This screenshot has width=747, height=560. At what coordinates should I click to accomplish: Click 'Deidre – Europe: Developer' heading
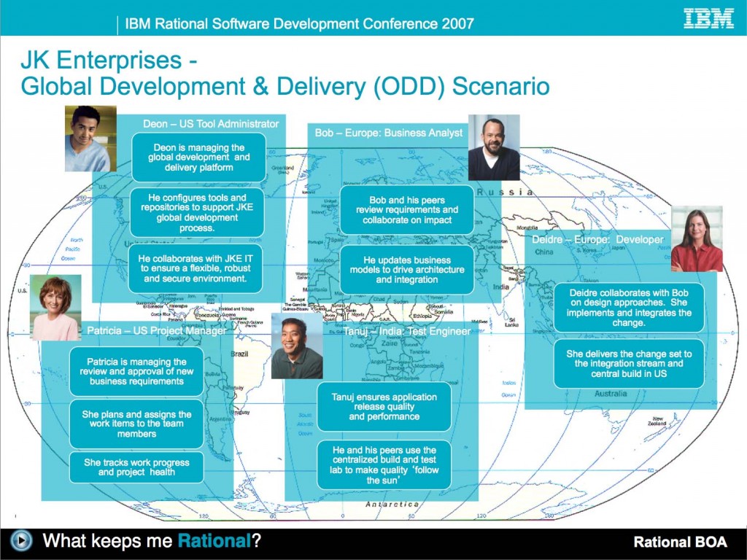[x=597, y=239]
